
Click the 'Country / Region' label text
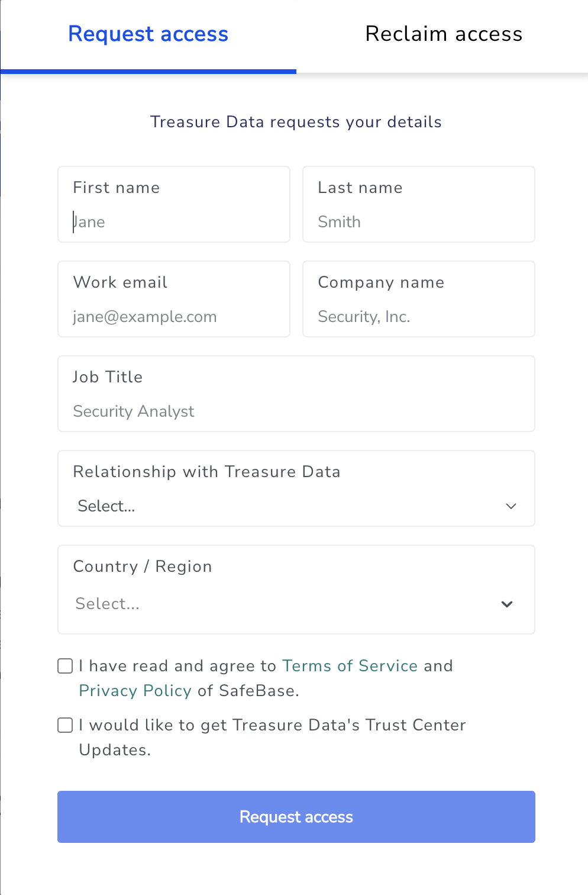[143, 566]
